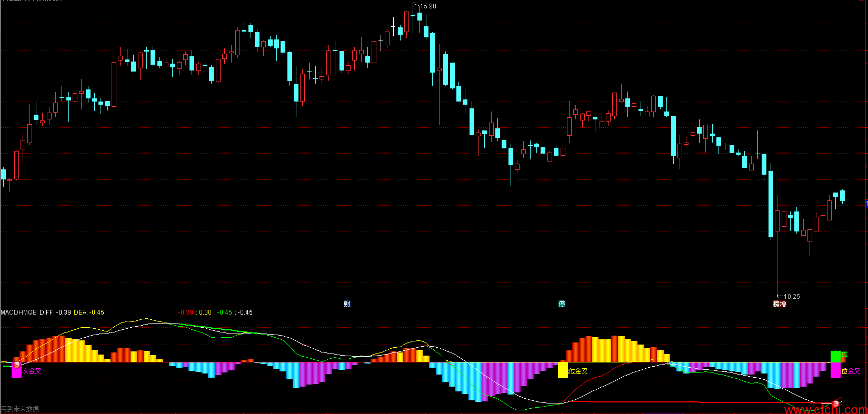
Task: Click the magenta block beside the far-right '位金叉' label
Action: coord(835,370)
